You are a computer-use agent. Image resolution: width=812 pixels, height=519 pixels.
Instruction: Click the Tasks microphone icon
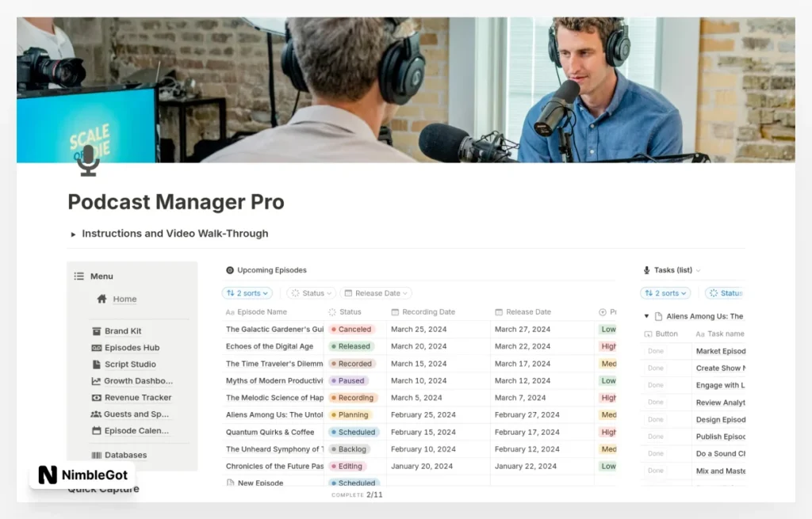pyautogui.click(x=646, y=270)
